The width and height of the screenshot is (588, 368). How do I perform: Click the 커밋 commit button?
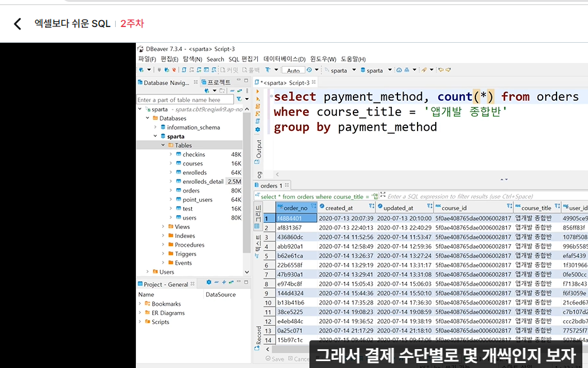pyautogui.click(x=229, y=70)
